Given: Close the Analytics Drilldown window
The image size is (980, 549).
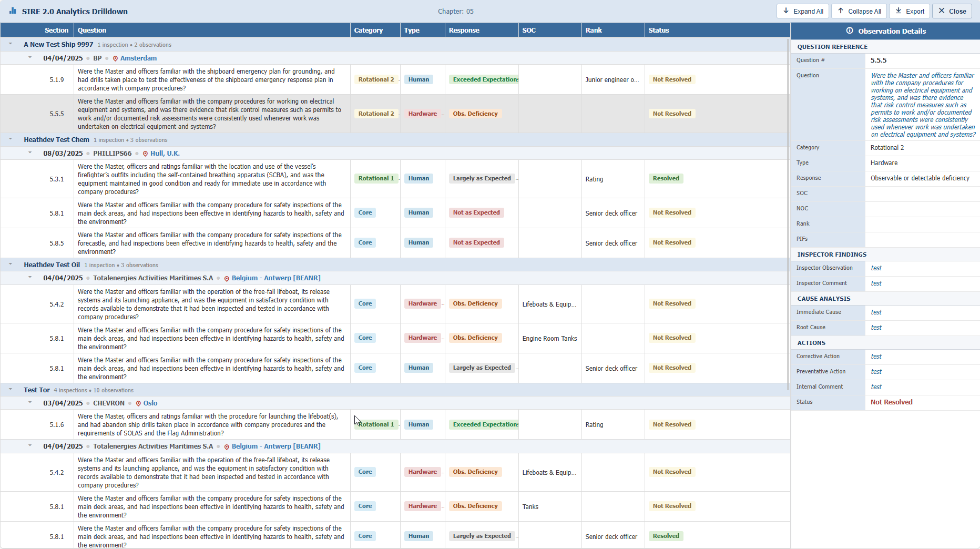Looking at the screenshot, I should click(x=952, y=11).
